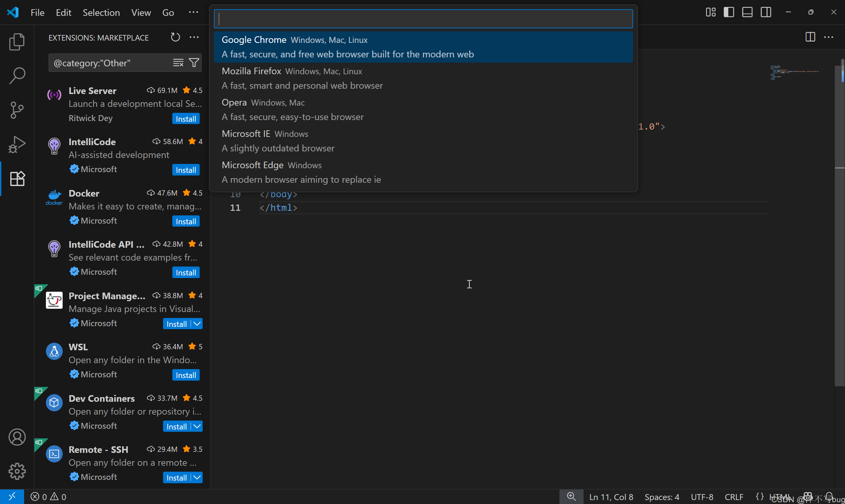Open Run and Debug view
Viewport: 845px width, 504px height.
point(17,144)
